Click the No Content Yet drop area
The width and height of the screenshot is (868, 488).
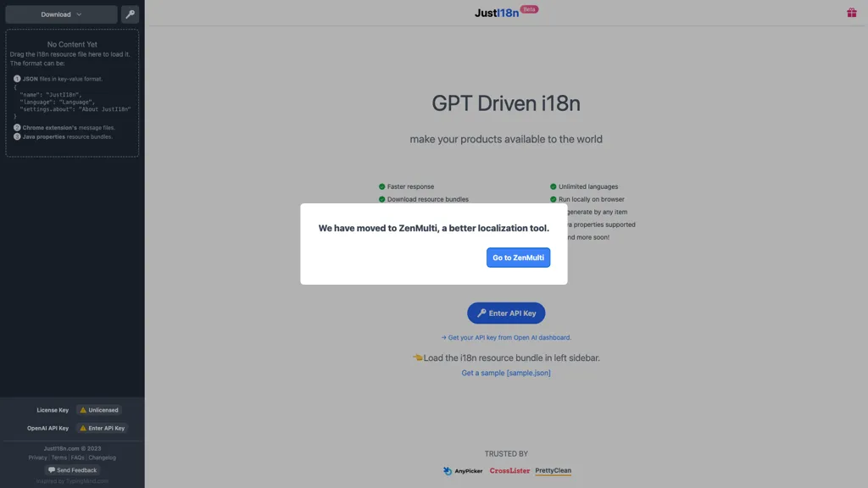click(72, 93)
